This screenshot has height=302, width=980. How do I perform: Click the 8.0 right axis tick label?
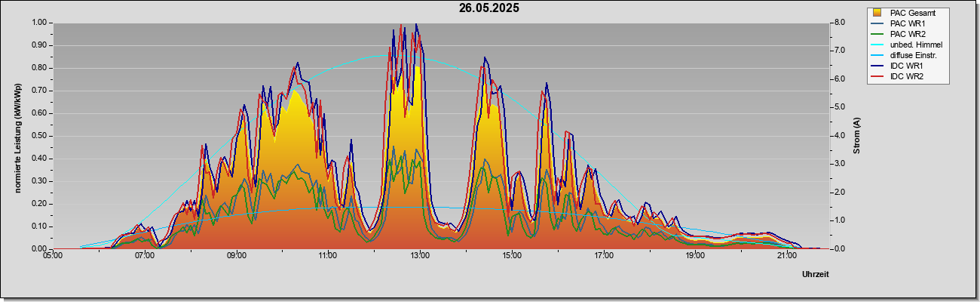click(x=840, y=23)
